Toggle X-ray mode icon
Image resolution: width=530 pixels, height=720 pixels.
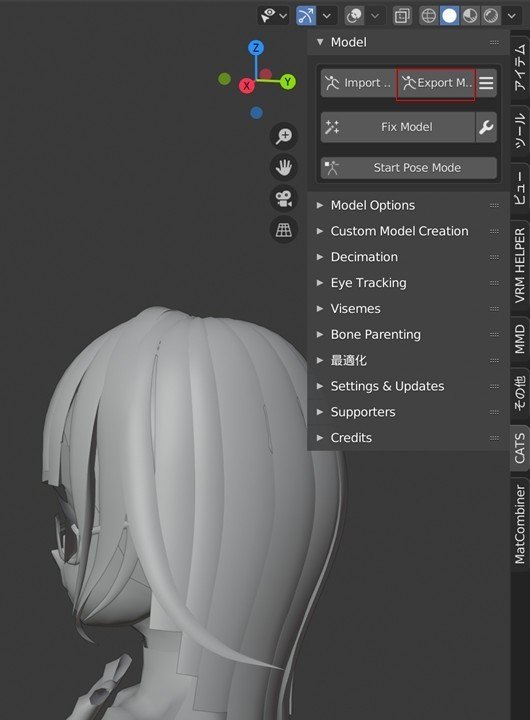[x=402, y=16]
